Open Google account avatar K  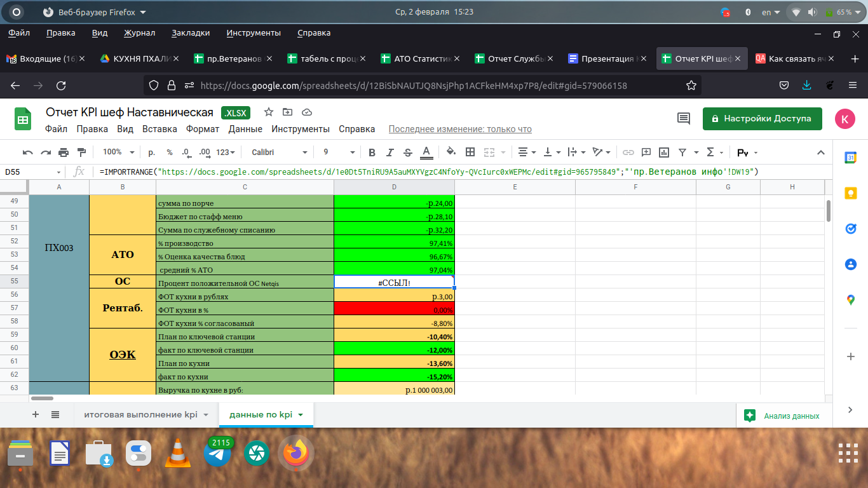tap(845, 118)
